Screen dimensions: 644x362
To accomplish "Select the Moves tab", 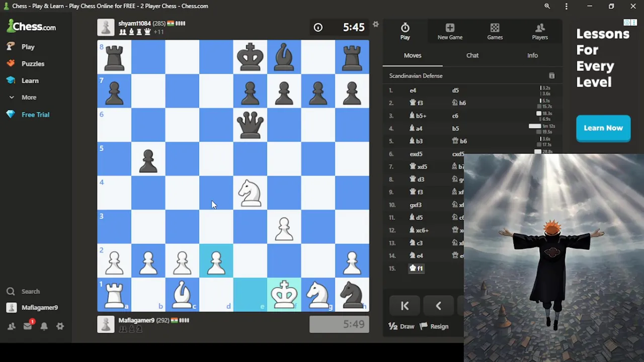I will click(413, 55).
